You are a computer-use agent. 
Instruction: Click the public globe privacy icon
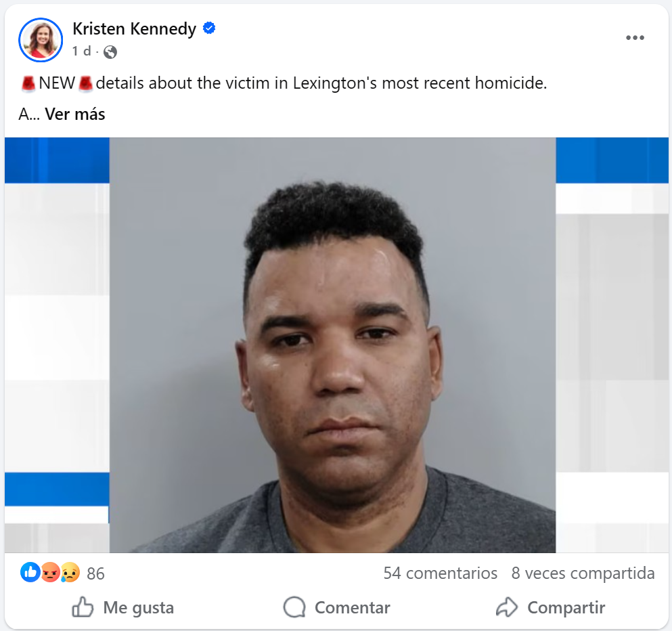[x=110, y=52]
